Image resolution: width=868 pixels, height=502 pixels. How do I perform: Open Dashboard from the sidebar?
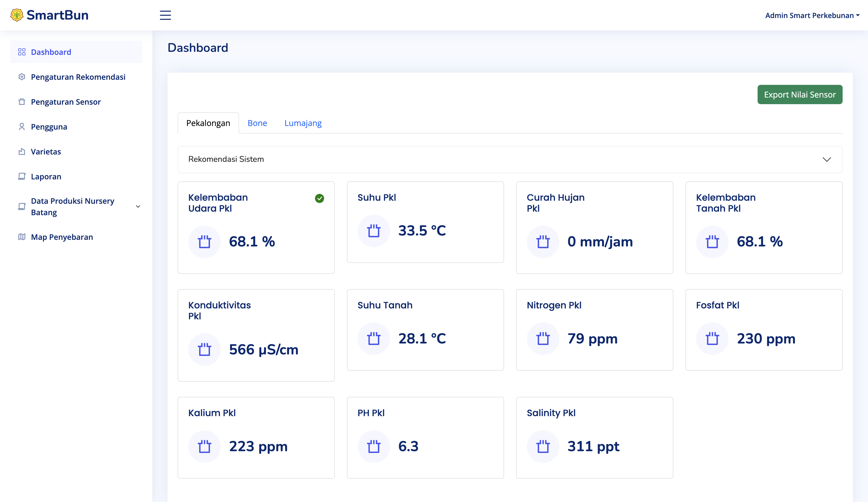[76, 52]
